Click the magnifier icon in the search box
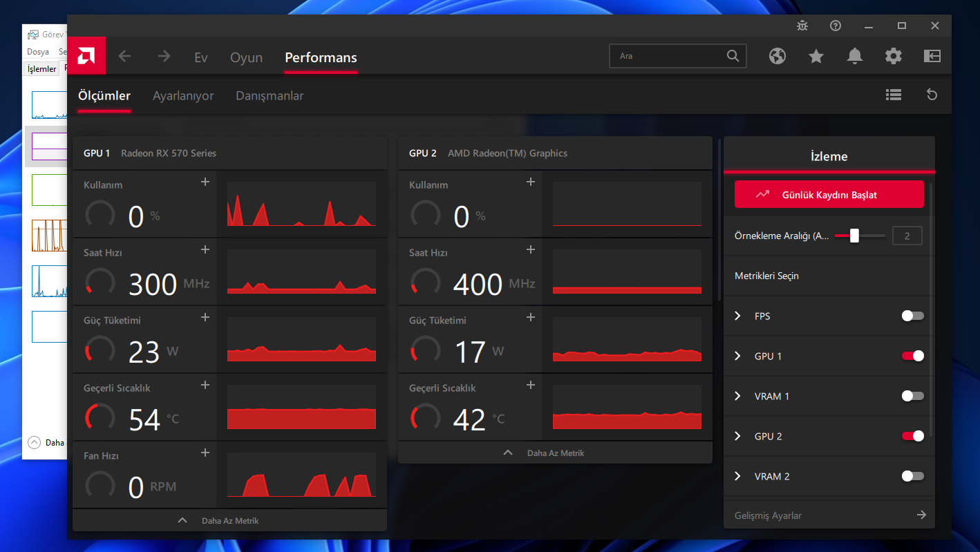Image resolution: width=980 pixels, height=552 pixels. point(733,56)
